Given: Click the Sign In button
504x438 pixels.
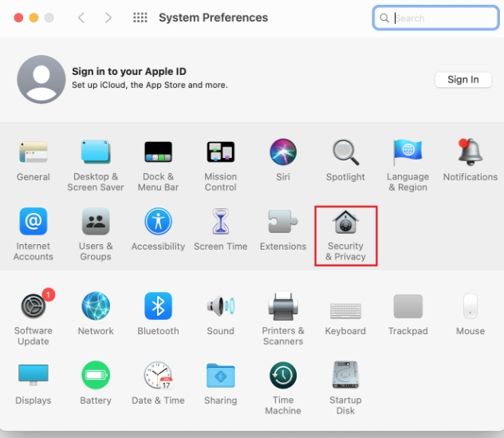Looking at the screenshot, I should click(463, 80).
